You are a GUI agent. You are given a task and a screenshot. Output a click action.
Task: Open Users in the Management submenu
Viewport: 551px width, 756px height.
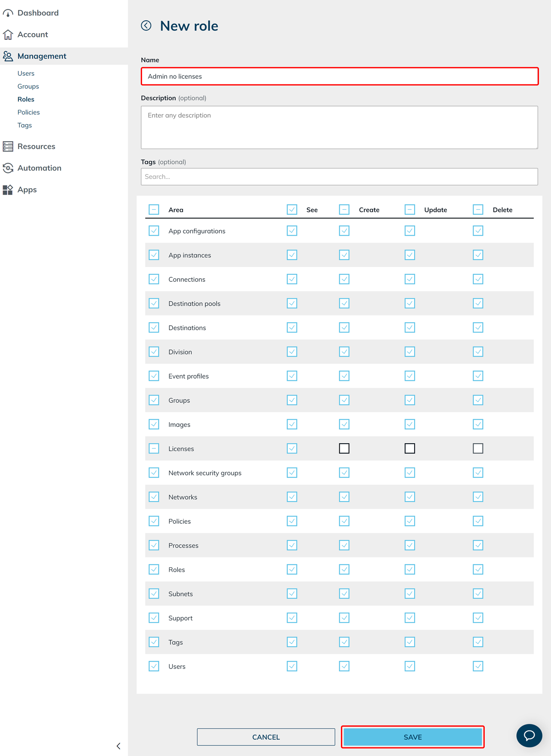click(x=26, y=73)
